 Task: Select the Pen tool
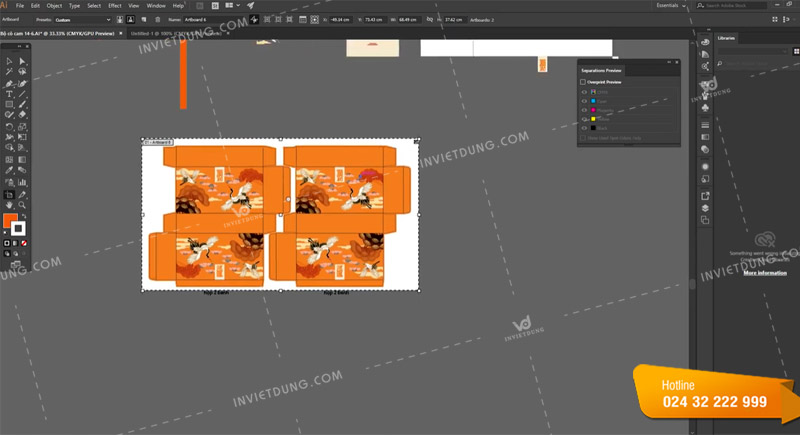click(x=9, y=83)
